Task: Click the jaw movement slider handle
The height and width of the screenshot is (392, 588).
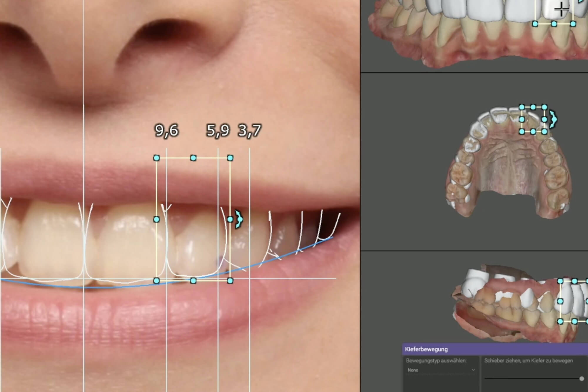Action: click(582, 379)
